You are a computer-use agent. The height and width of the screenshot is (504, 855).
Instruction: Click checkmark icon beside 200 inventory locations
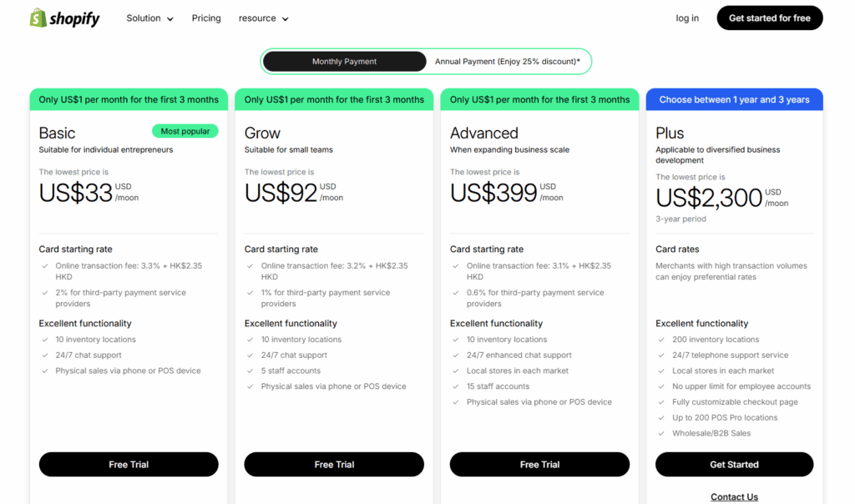click(x=661, y=340)
